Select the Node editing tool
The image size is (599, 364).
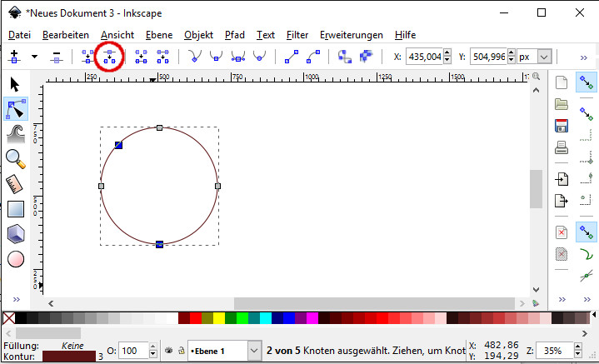[15, 108]
